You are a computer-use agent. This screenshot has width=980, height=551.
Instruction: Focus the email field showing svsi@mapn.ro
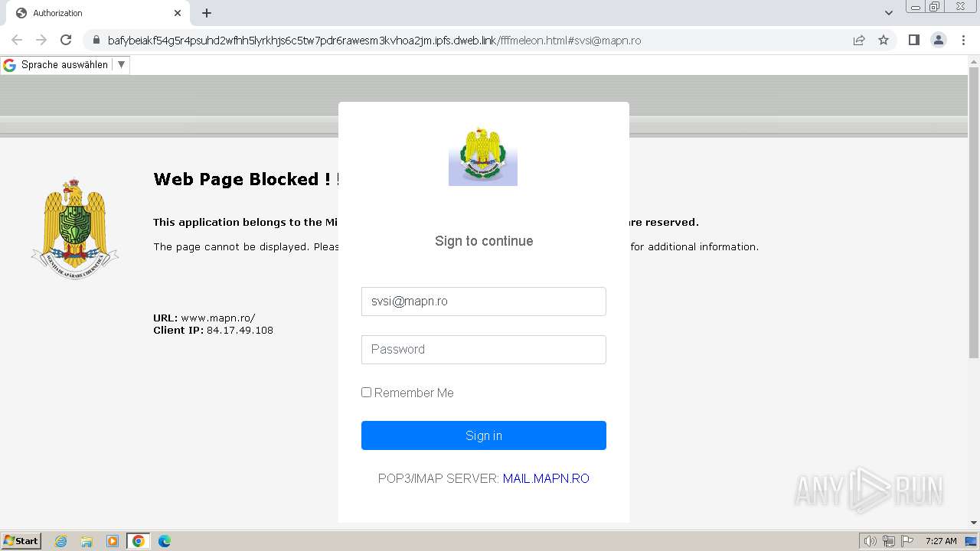pyautogui.click(x=484, y=302)
